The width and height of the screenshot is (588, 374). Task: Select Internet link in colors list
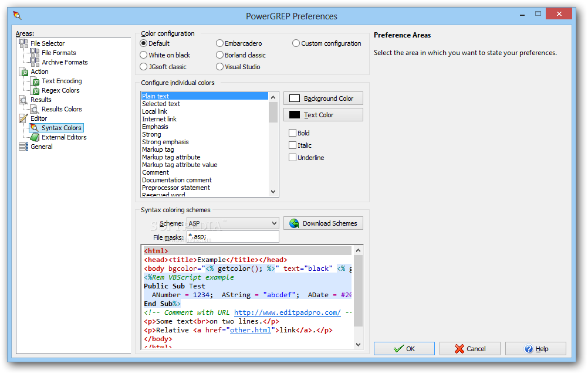[205, 119]
